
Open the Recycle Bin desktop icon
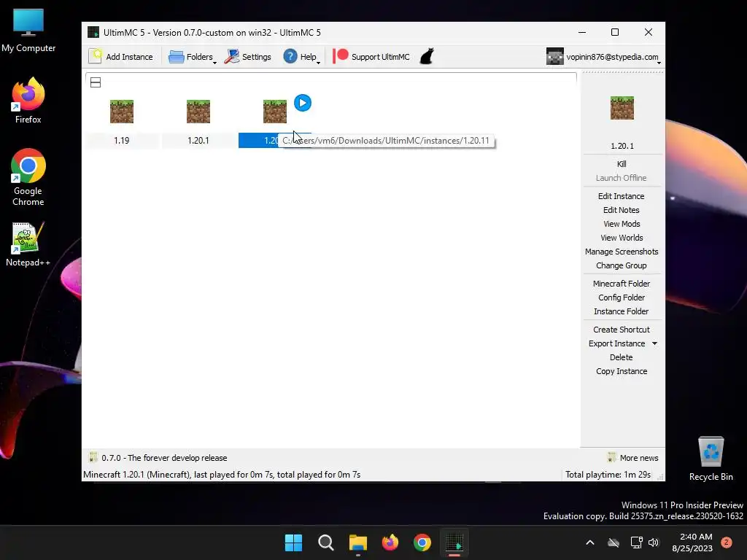tap(711, 459)
